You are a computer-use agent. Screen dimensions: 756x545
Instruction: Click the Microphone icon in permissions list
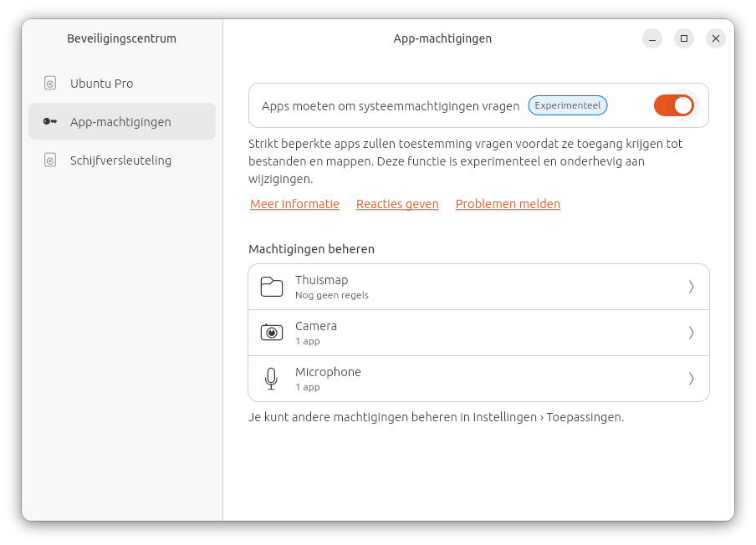(x=271, y=379)
